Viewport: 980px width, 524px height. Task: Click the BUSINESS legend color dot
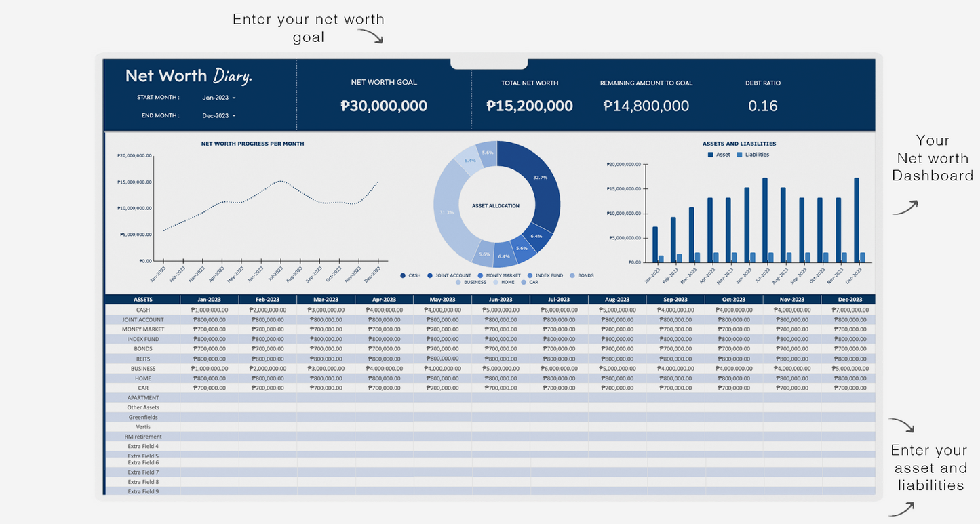(x=458, y=282)
